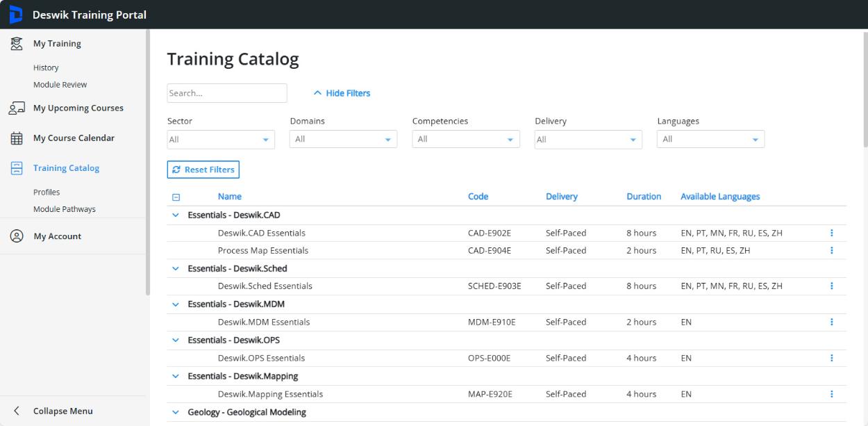Screen dimensions: 868x426
Task: Click the My Course Calendar icon
Action: point(16,138)
